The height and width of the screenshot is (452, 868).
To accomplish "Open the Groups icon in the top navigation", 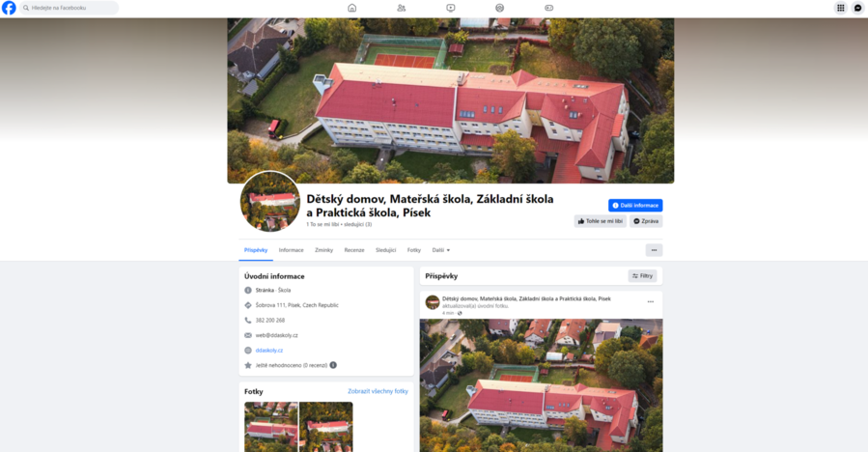I will (499, 8).
